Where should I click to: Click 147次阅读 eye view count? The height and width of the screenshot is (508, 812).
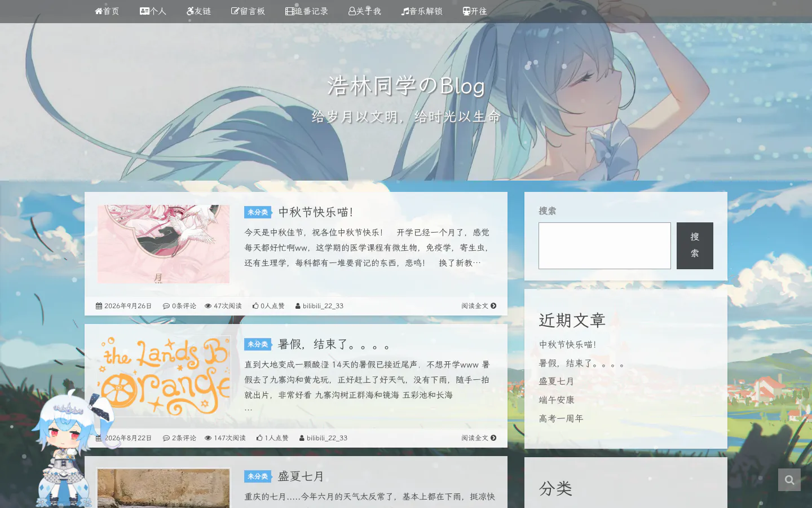click(225, 438)
